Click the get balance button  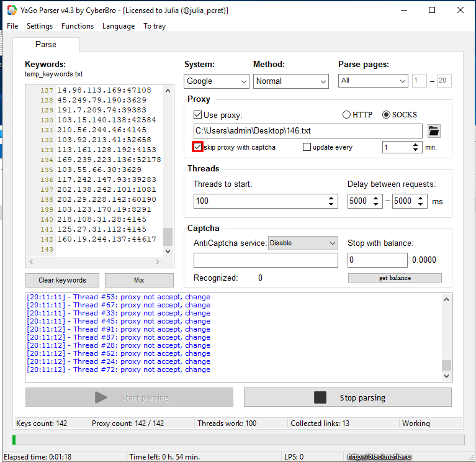point(395,278)
